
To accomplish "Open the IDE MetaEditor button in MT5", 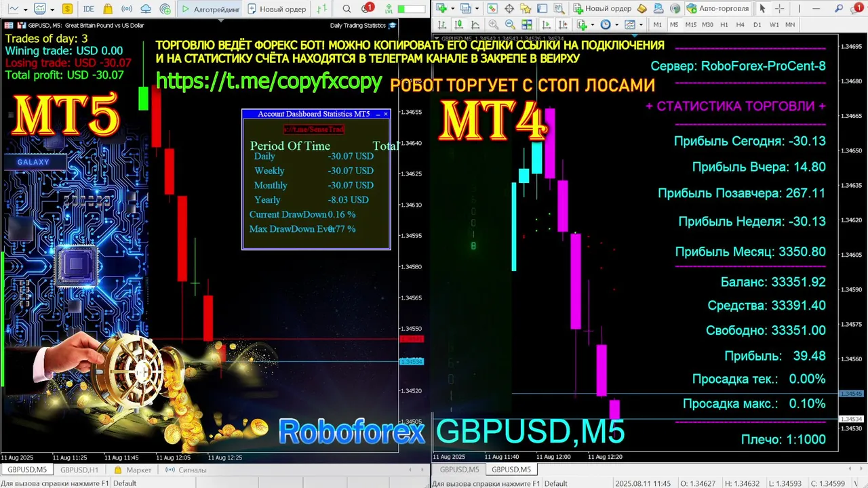I will tap(89, 9).
